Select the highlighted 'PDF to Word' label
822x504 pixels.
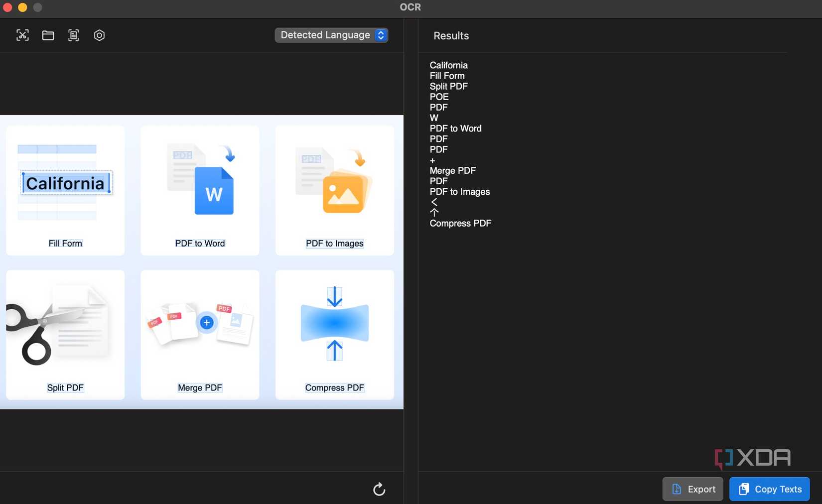coord(200,244)
